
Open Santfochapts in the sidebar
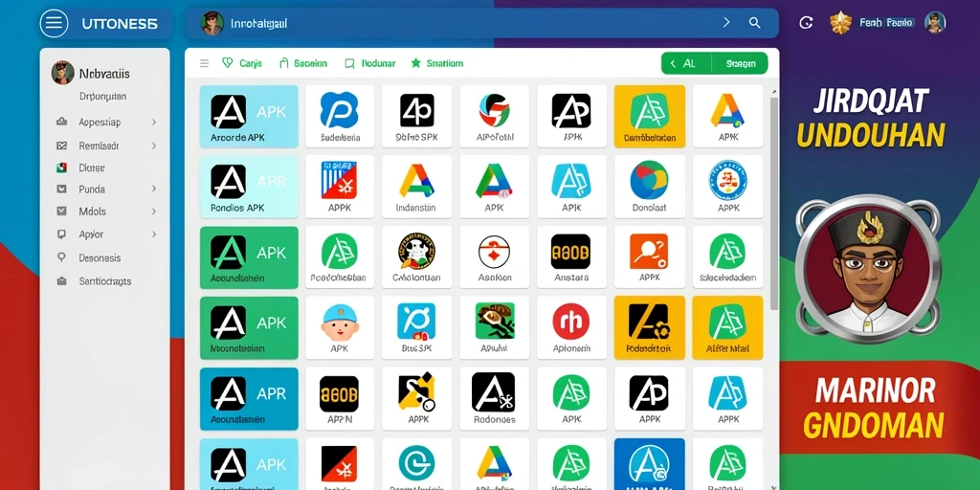pos(104,281)
